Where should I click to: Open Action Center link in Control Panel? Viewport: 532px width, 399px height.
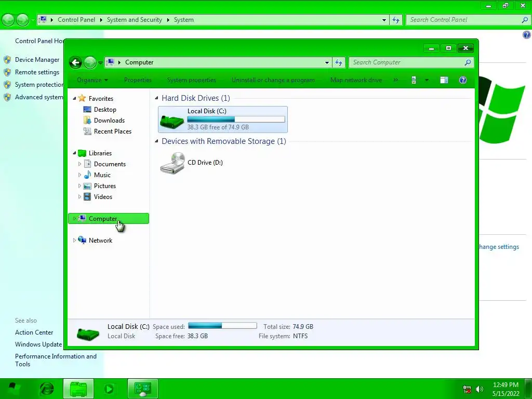pos(34,332)
